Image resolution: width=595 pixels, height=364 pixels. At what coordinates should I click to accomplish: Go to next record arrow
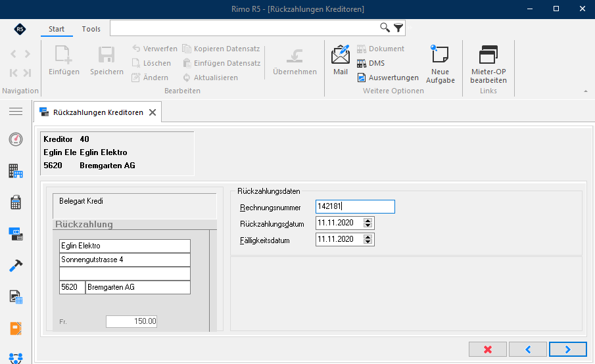(x=28, y=54)
